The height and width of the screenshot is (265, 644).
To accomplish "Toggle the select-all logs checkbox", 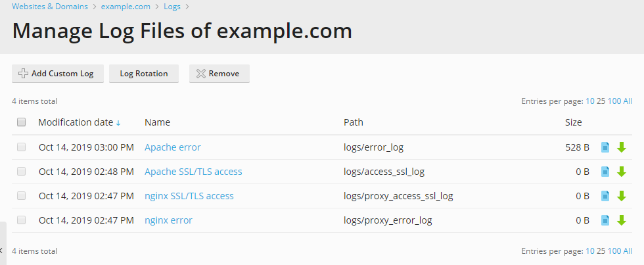I will 22,122.
